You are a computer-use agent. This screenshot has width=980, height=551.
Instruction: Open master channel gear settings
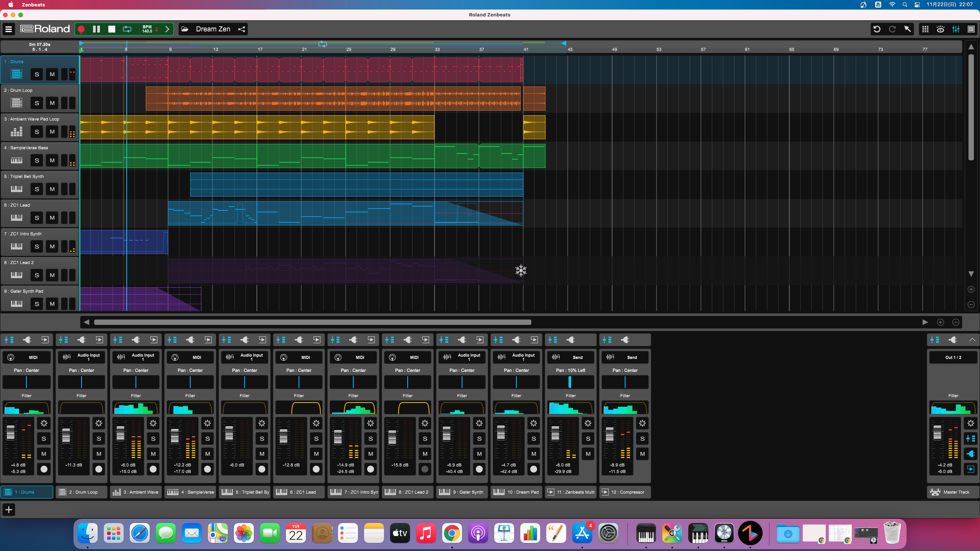coord(971,423)
